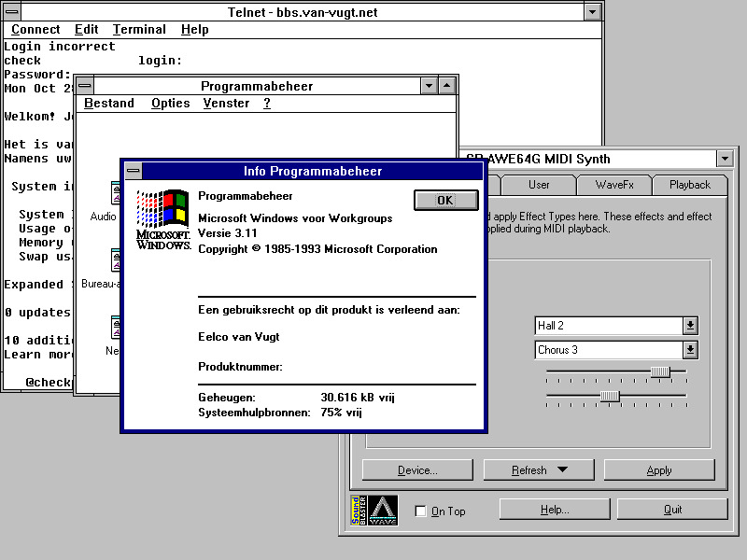
Task: Click the Device... button
Action: pyautogui.click(x=417, y=470)
